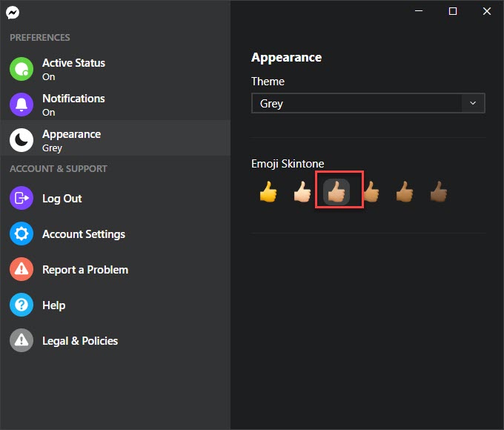Click the blue Help question mark icon
Viewport: 504px width, 430px height.
coord(21,305)
